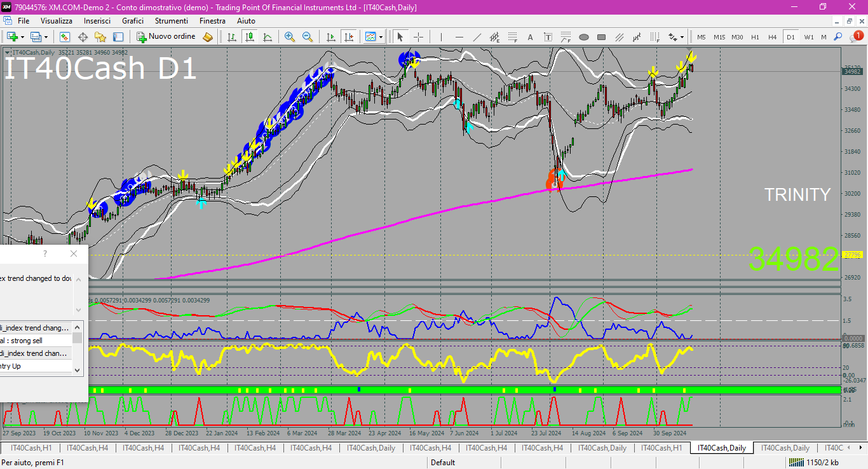Viewport: 868px width, 469px height.
Task: Open the Terminal panel icon
Action: click(118, 37)
